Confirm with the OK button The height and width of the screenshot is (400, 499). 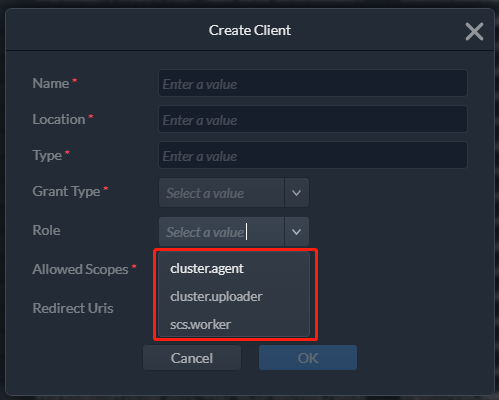[x=308, y=358]
